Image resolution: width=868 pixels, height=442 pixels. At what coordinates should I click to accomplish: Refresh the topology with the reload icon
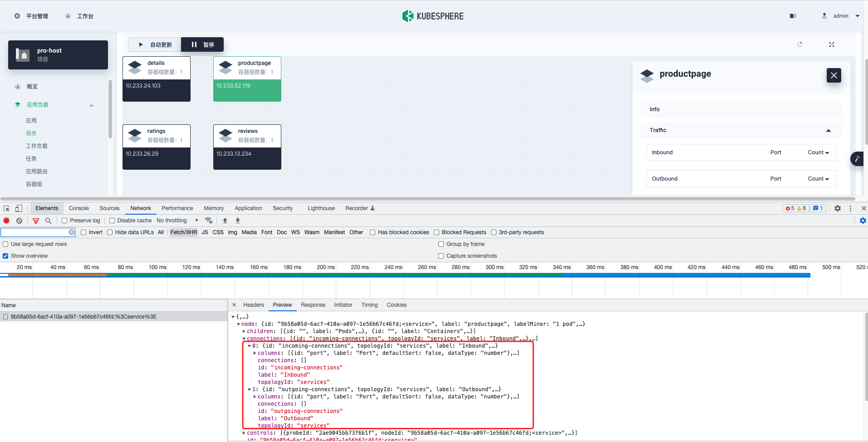pos(800,44)
